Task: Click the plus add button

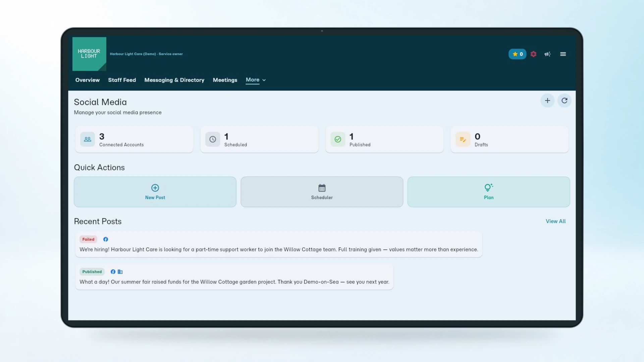Action: coord(547,101)
